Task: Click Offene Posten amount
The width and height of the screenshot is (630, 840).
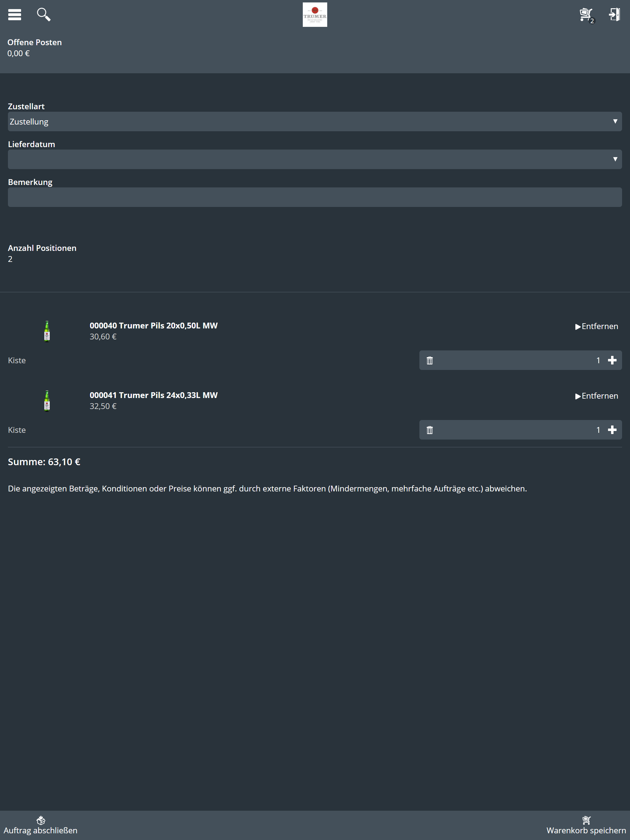Action: 18,53
